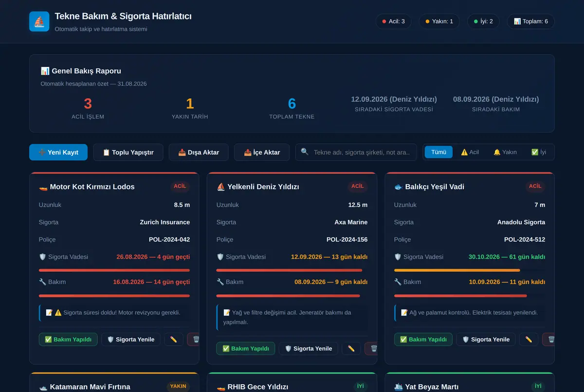Filter boats by Acil status

(x=470, y=152)
